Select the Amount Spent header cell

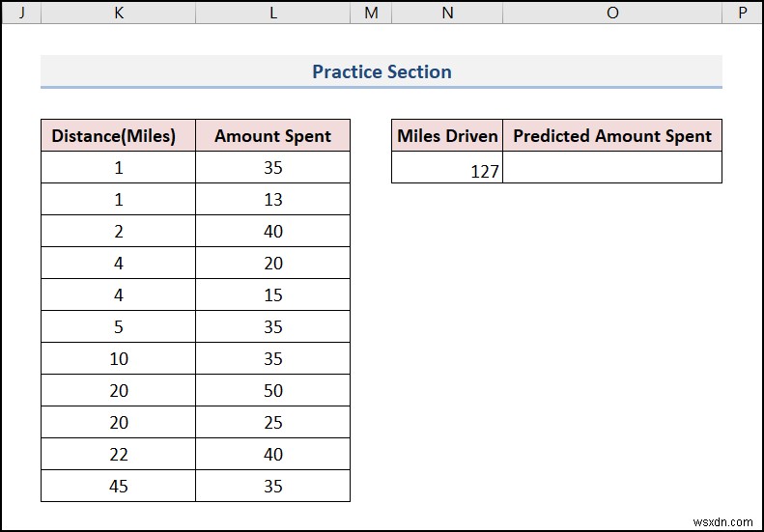pos(272,135)
